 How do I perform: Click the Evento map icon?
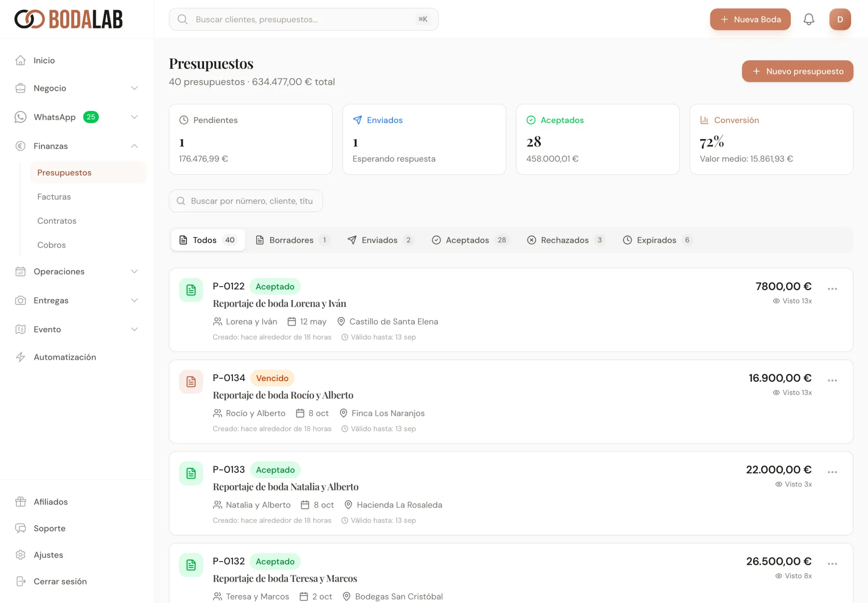(20, 329)
